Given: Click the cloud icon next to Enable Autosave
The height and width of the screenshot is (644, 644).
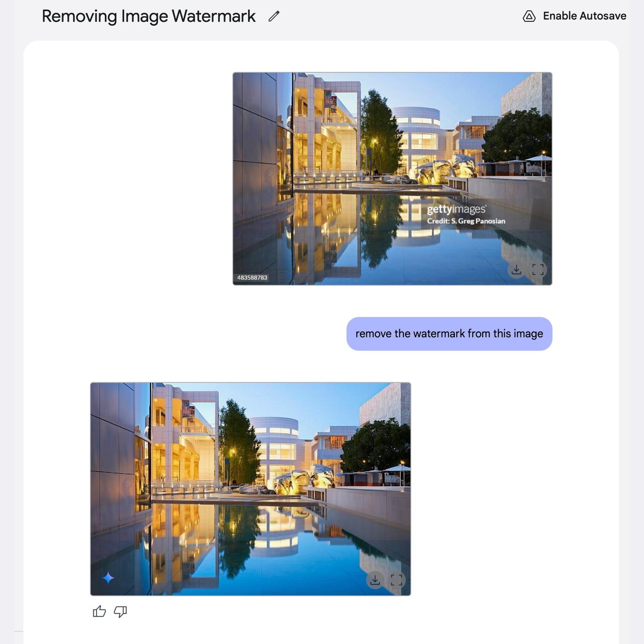Looking at the screenshot, I should click(x=530, y=16).
